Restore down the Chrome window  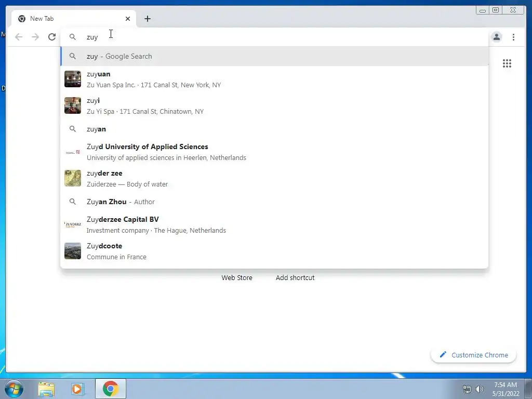point(496,10)
